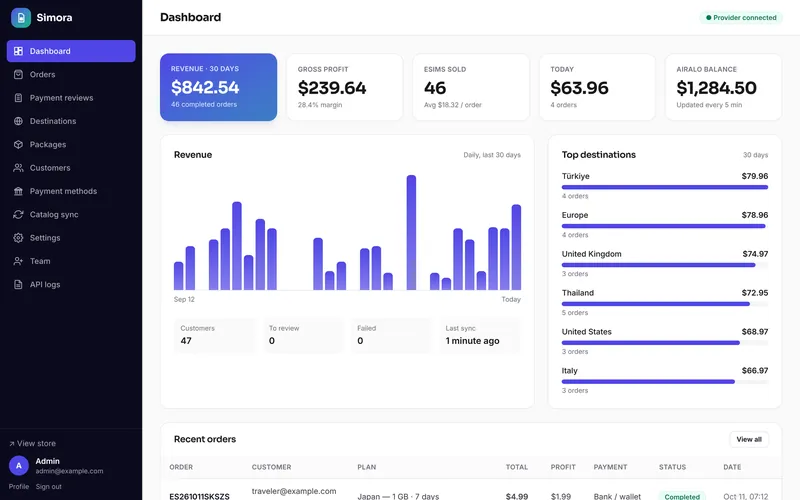Click the STATUS column header
The height and width of the screenshot is (500, 800).
coord(672,467)
